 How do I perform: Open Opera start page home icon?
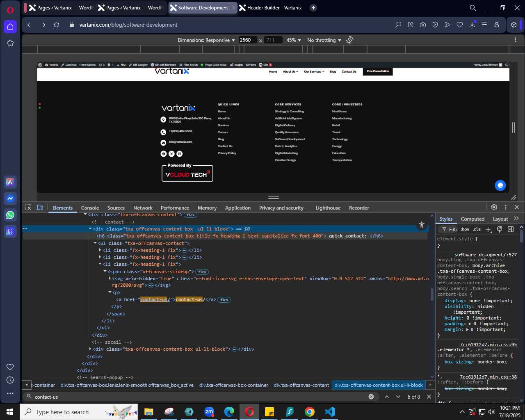10,27
